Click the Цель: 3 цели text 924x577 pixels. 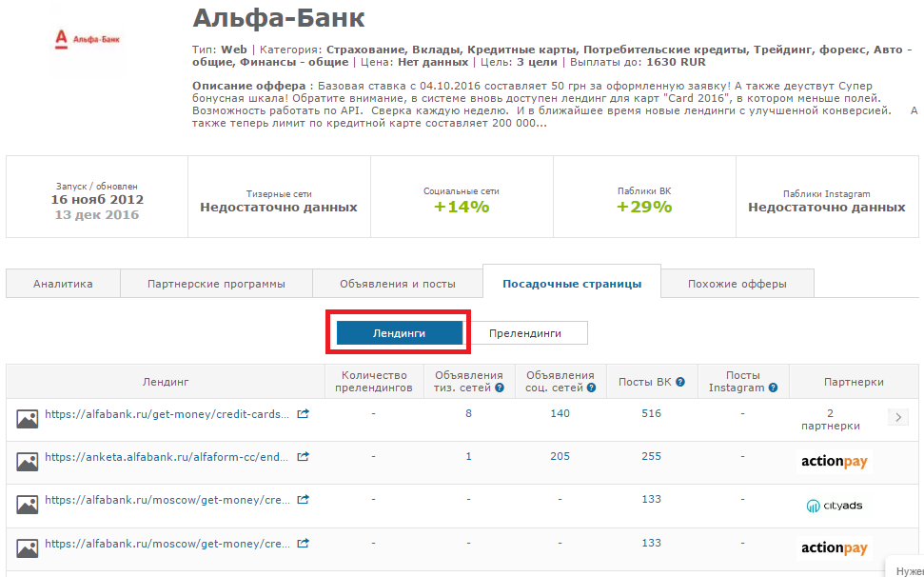point(520,63)
